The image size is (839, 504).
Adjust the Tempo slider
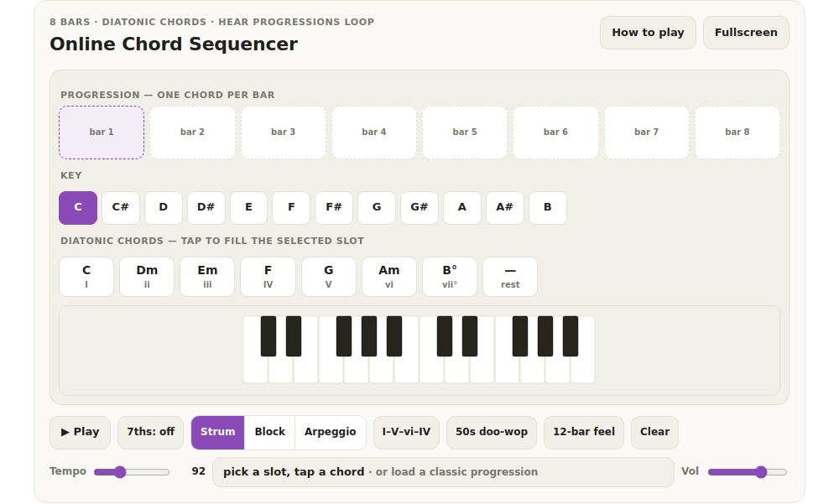(132, 472)
